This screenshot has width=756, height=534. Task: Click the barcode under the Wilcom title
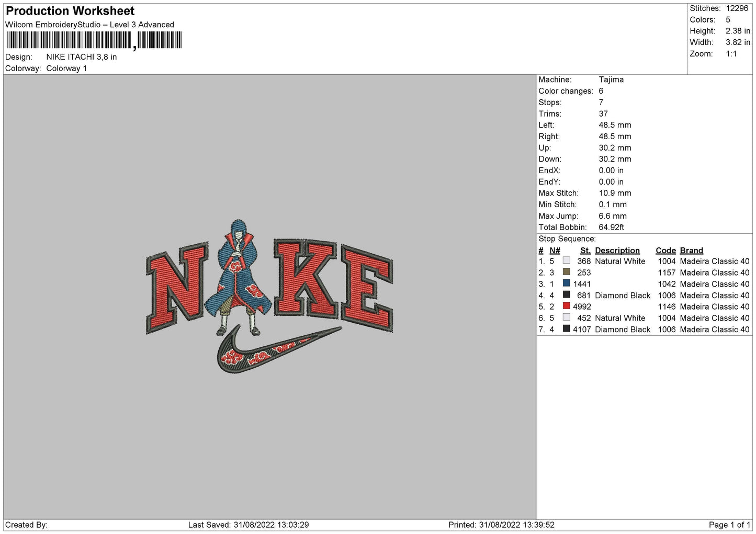pyautogui.click(x=94, y=41)
